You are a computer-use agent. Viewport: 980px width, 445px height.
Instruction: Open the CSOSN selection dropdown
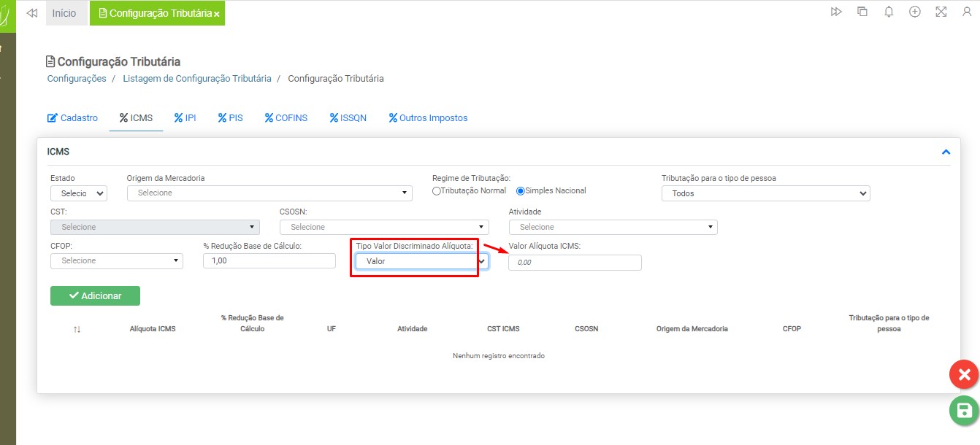click(384, 227)
